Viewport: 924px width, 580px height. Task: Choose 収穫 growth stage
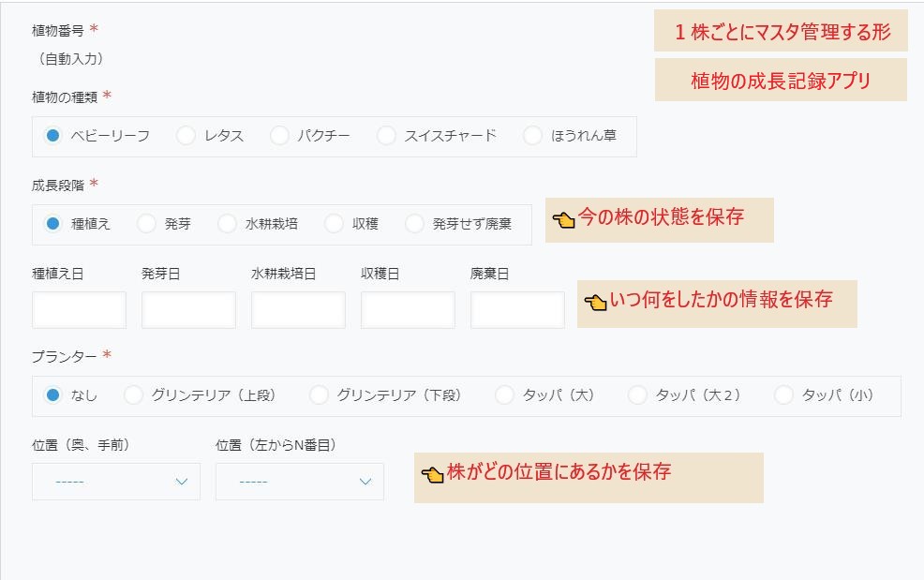[335, 224]
